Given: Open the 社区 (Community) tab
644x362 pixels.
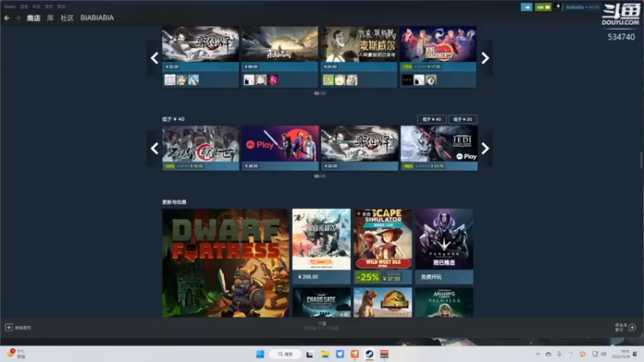Looking at the screenshot, I should [67, 18].
